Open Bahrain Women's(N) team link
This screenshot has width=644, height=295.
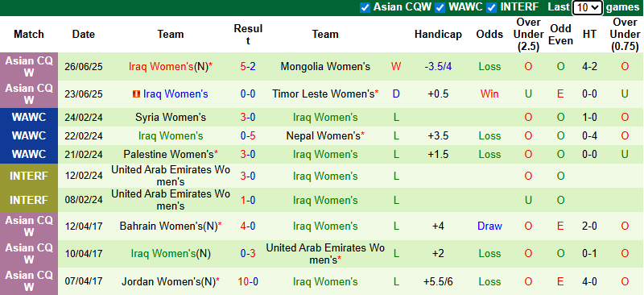point(168,226)
